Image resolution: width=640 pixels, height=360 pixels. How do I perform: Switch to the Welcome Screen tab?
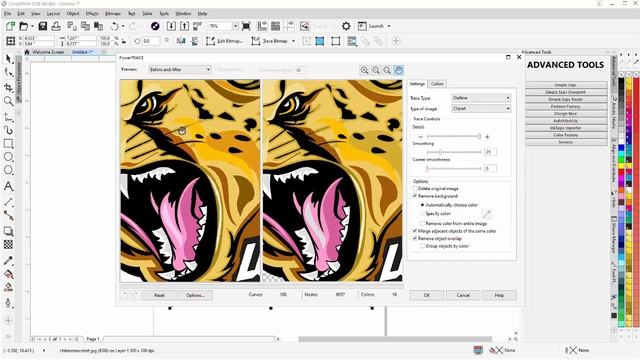[x=48, y=52]
